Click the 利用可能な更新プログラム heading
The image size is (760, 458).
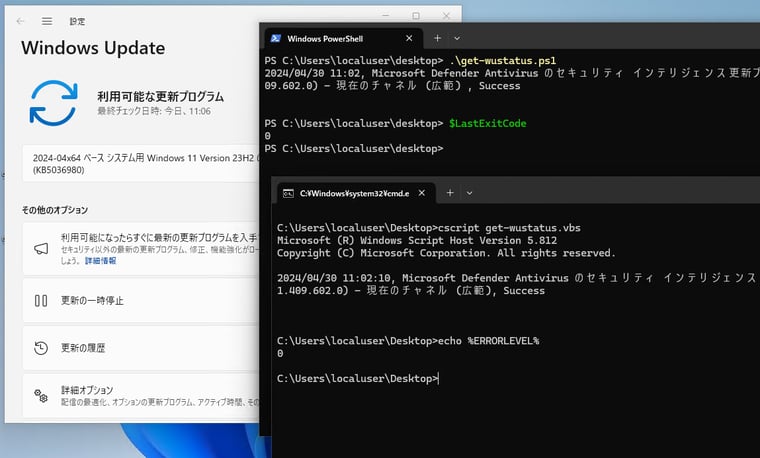[x=160, y=96]
